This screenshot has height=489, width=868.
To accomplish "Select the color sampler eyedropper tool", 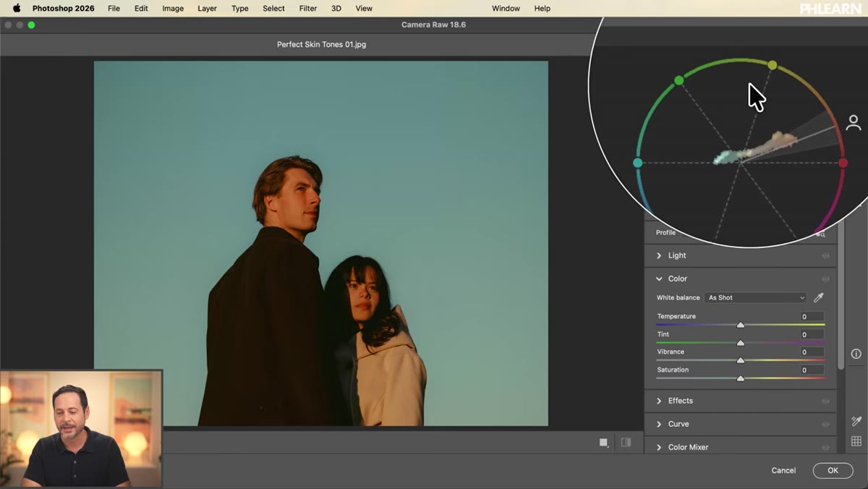I will 856,422.
